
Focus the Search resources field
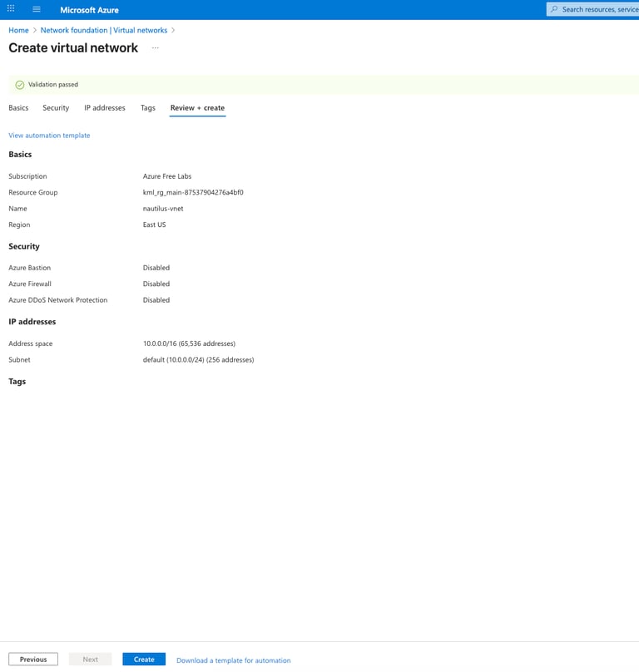point(592,9)
